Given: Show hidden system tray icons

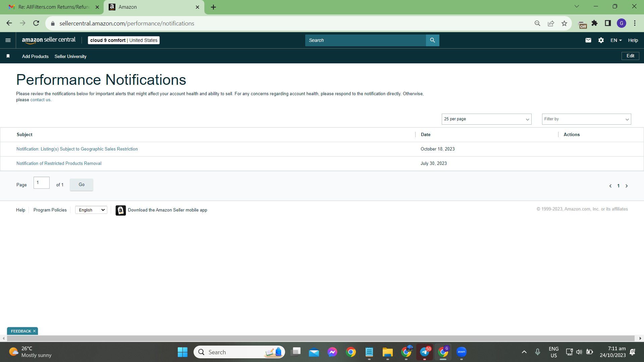Looking at the screenshot, I should (x=524, y=352).
